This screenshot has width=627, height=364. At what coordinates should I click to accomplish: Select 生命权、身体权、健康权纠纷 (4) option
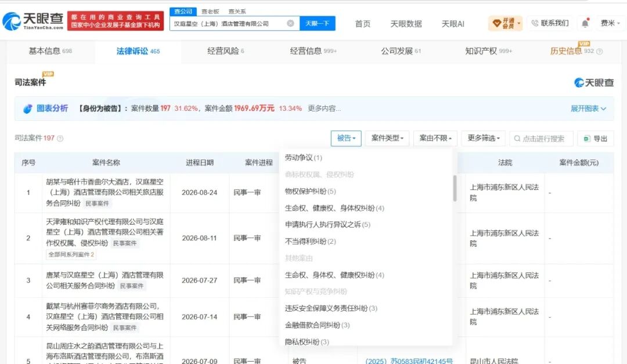(x=334, y=275)
